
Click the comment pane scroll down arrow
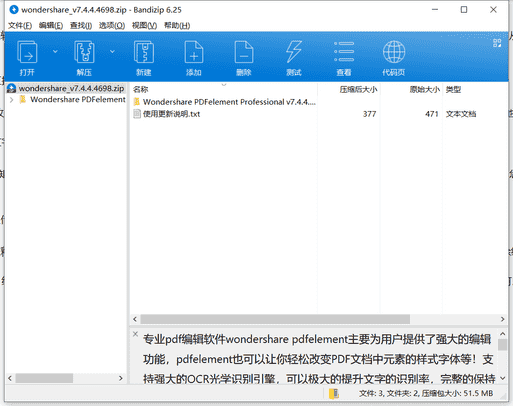pyautogui.click(x=502, y=378)
